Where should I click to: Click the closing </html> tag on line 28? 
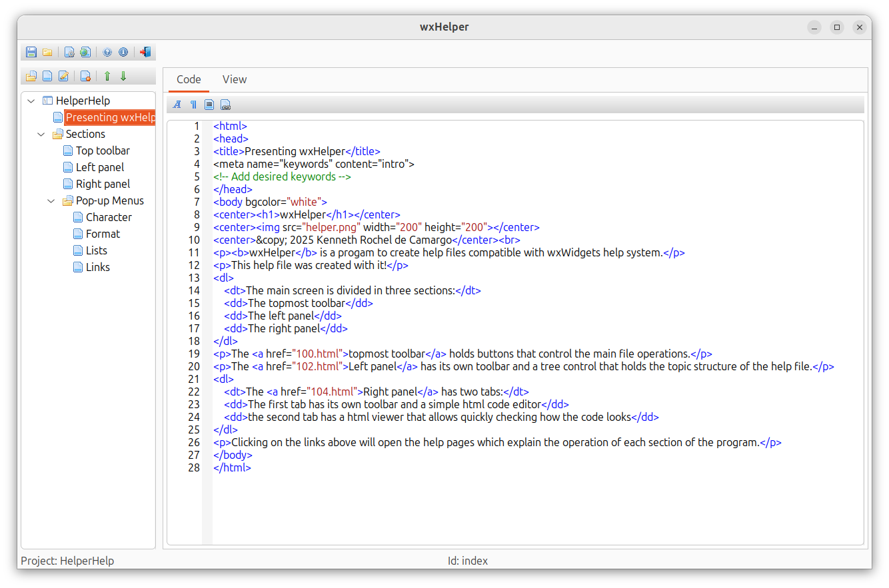tap(233, 467)
